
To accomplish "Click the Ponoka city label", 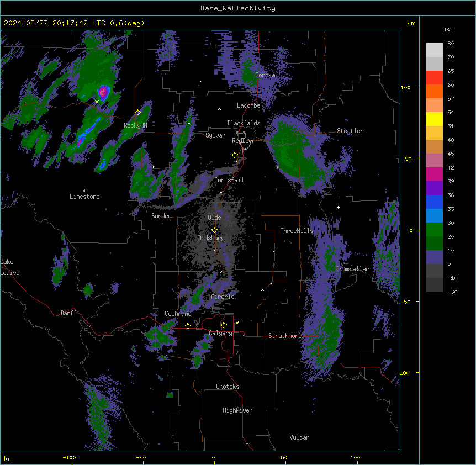I will coord(265,75).
